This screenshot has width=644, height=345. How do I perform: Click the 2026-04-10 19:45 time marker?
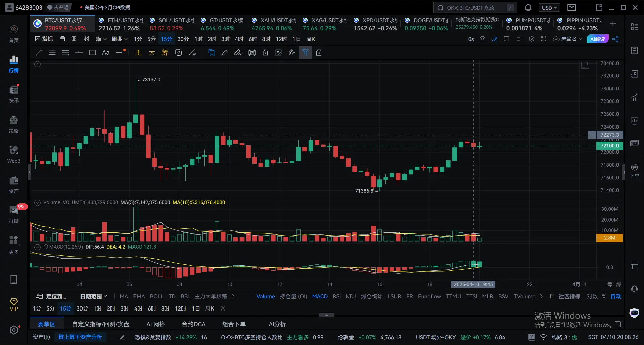(x=473, y=284)
